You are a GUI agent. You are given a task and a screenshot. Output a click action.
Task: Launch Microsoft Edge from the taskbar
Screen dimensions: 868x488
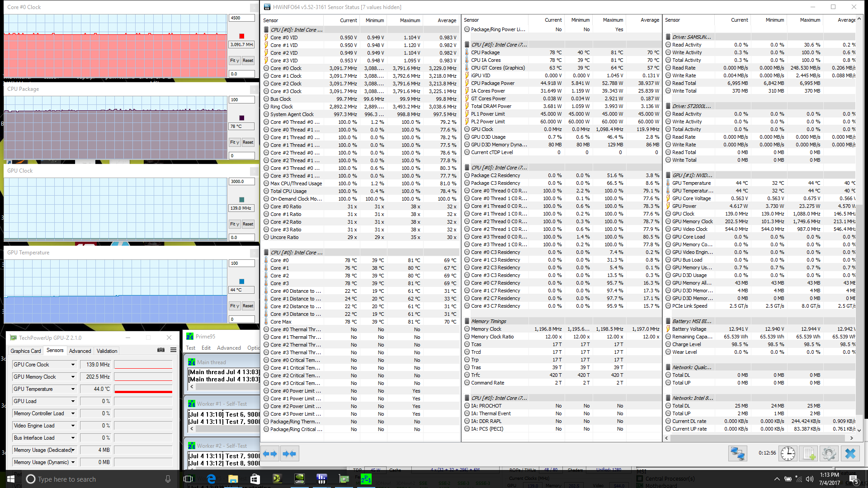(x=211, y=479)
